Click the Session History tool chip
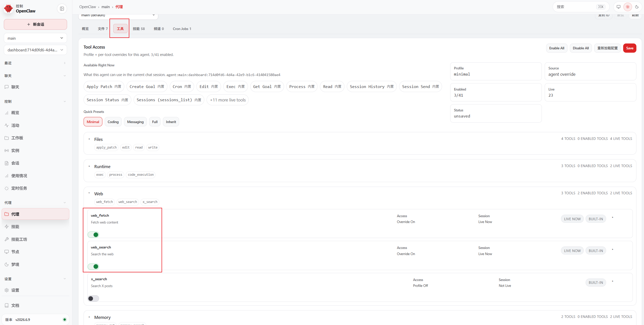This screenshot has height=325, width=644. tap(372, 87)
